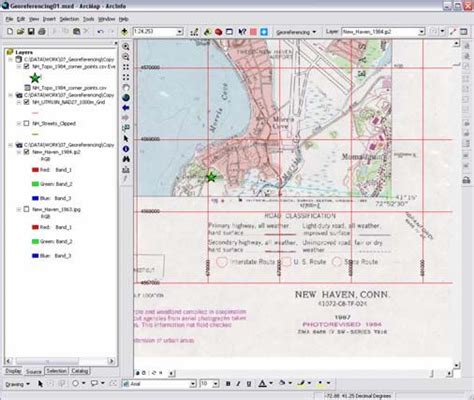
Task: Switch to the Catalog tab
Action: point(79,371)
